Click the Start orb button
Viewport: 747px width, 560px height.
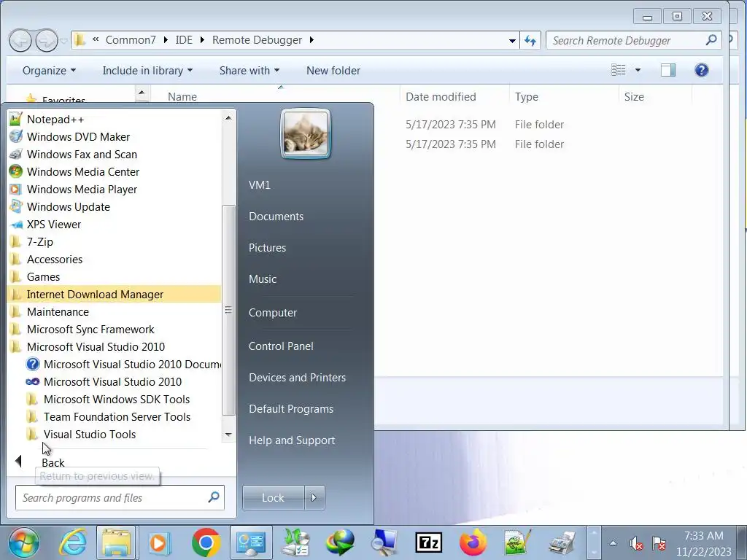point(24,542)
